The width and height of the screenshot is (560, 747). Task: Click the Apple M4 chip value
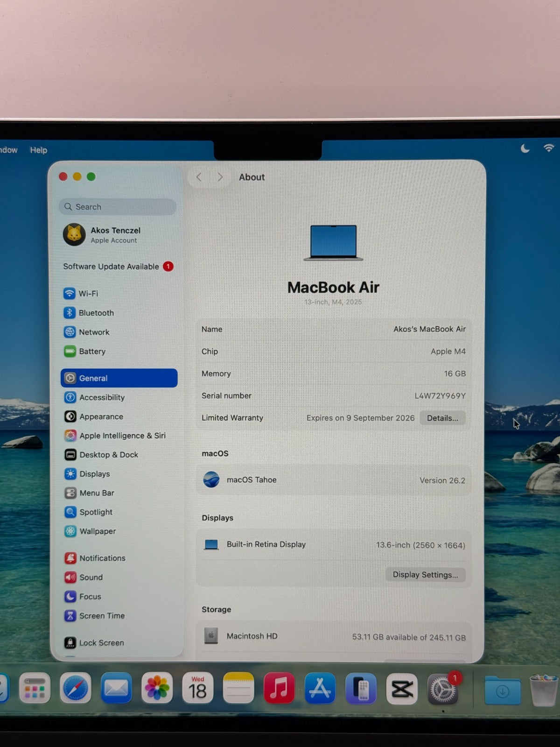448,352
